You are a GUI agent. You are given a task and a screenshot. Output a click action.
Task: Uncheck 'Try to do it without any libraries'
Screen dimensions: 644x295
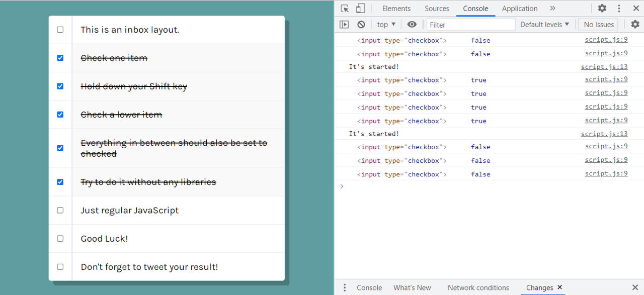[60, 182]
